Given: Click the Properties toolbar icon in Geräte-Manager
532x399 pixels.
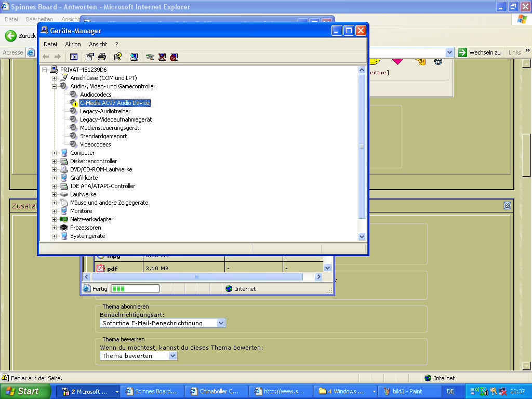Looking at the screenshot, I should tap(90, 57).
